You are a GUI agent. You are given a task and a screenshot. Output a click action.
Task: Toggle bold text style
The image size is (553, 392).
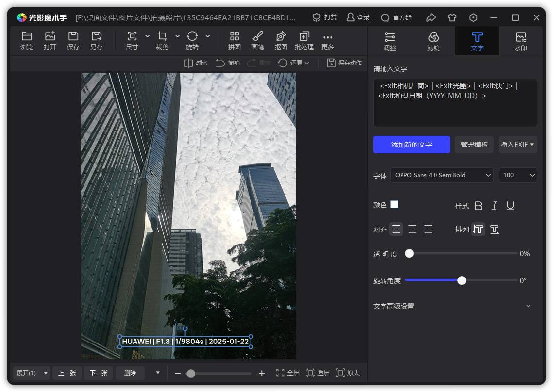pyautogui.click(x=478, y=206)
